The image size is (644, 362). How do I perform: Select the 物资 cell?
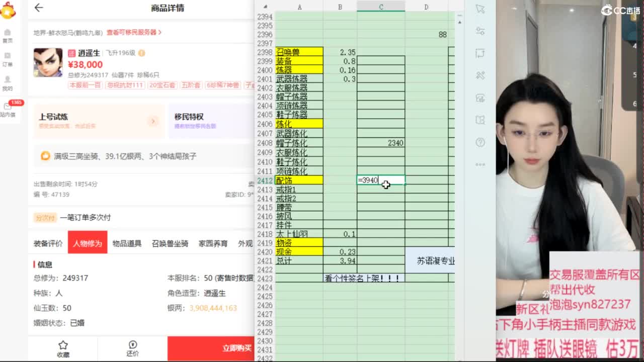[299, 243]
